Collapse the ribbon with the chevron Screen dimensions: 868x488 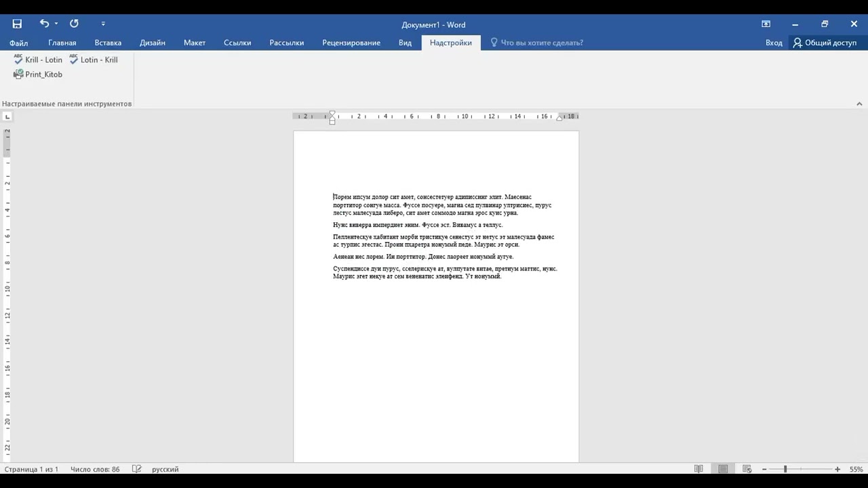(859, 104)
